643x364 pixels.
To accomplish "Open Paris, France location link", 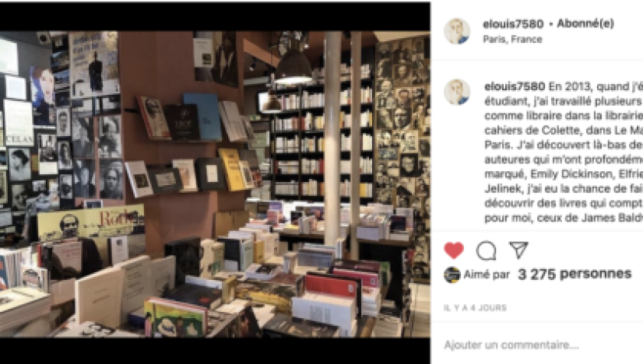I will tap(512, 40).
